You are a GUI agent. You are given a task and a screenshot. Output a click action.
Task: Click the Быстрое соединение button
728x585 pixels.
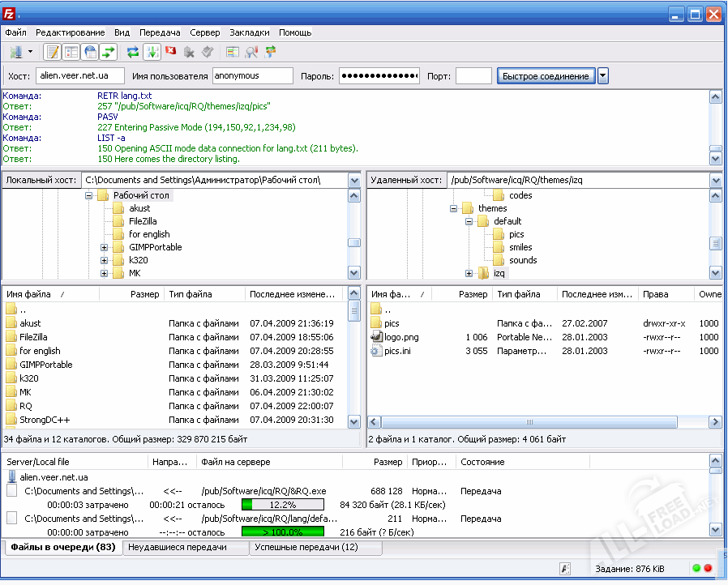pos(546,76)
